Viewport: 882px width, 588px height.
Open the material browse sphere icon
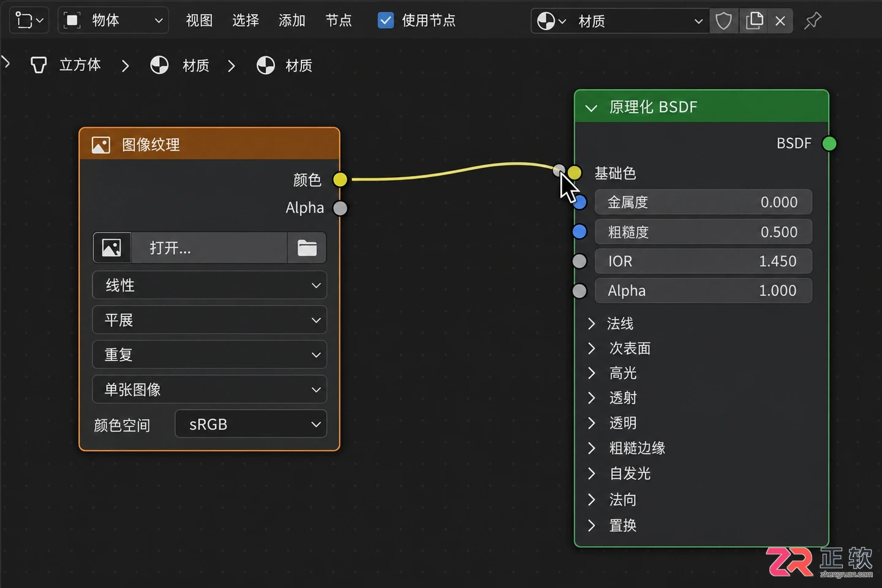click(551, 21)
